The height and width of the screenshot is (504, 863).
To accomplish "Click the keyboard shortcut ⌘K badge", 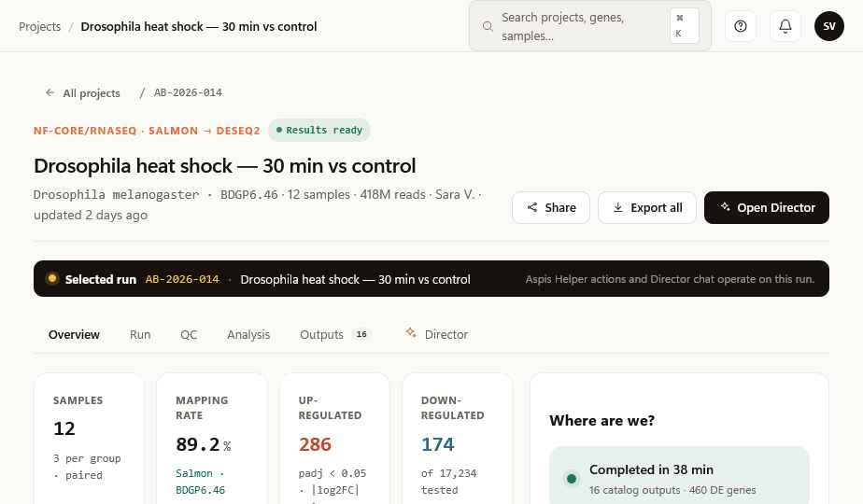I will 684,25.
